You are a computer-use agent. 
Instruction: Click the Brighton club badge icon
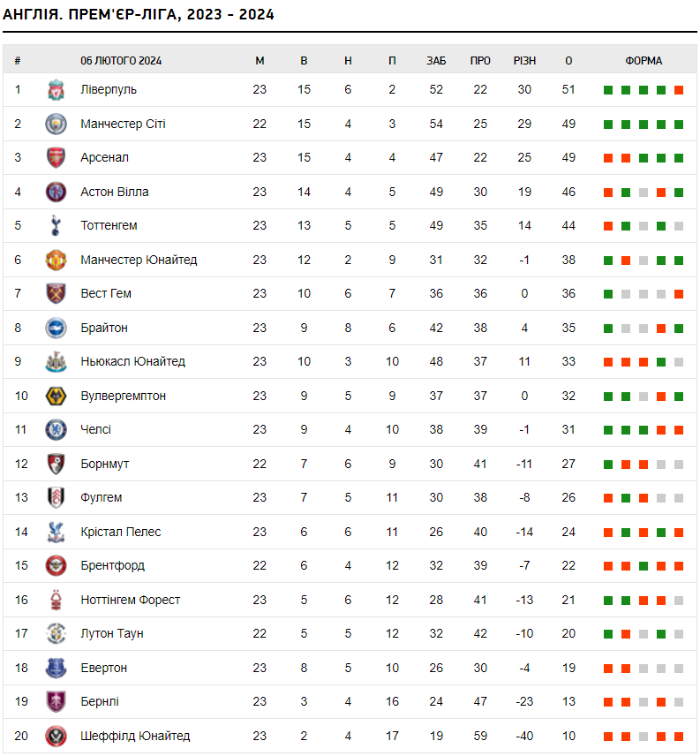56,328
